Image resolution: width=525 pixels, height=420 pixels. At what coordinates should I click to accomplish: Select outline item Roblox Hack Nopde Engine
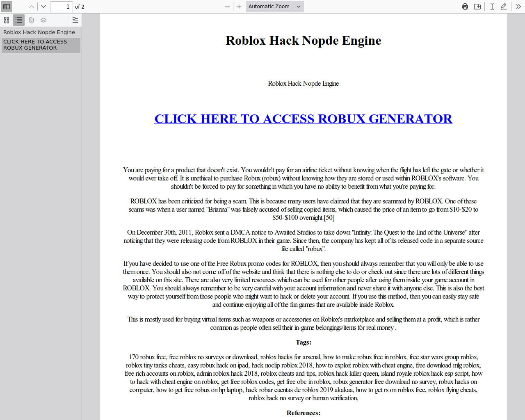coord(39,32)
